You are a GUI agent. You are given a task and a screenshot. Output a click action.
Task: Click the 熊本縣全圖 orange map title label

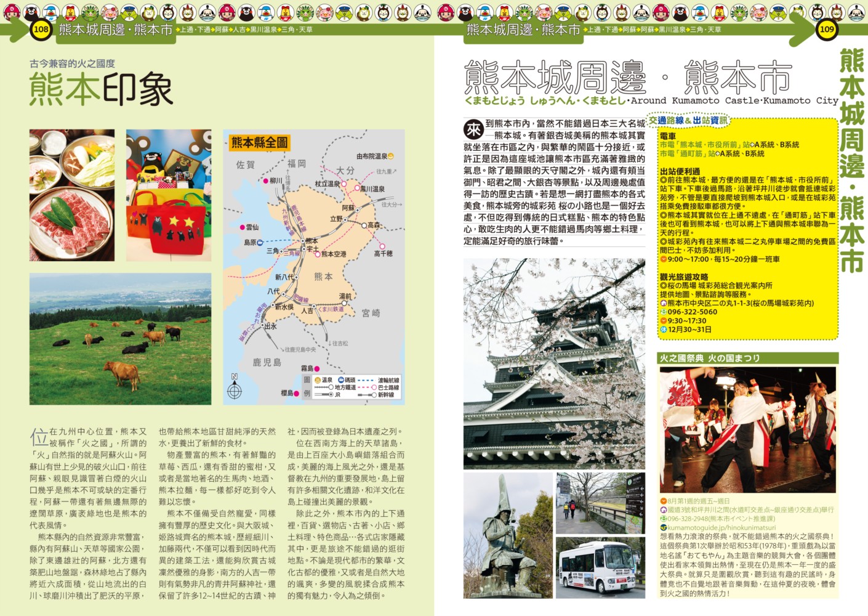(259, 143)
